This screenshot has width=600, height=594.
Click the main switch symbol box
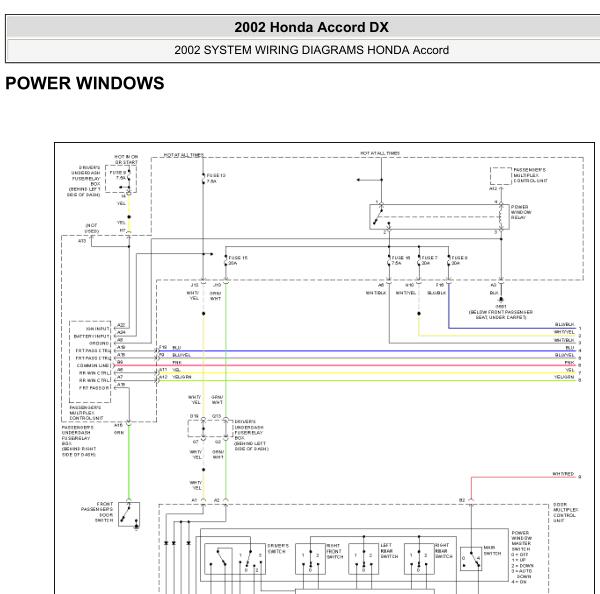coord(471,559)
